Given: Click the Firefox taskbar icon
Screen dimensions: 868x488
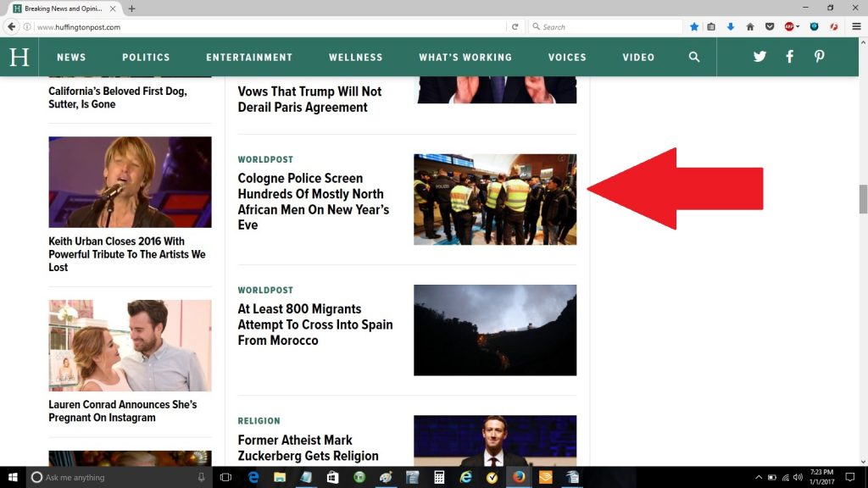Looking at the screenshot, I should [519, 477].
